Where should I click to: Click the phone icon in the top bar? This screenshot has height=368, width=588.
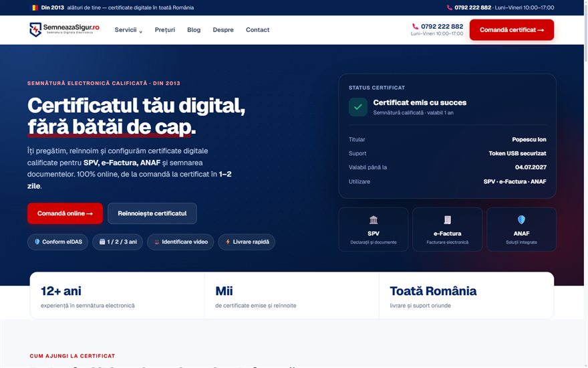coord(449,7)
